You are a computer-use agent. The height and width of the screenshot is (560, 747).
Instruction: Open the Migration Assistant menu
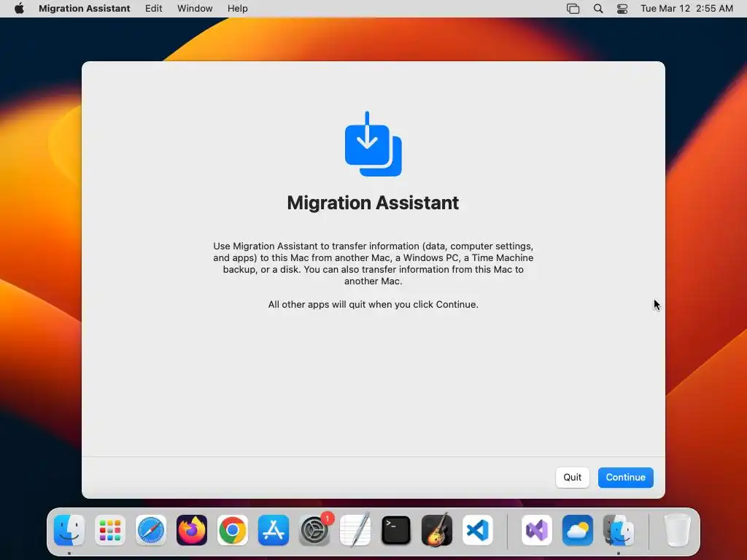click(85, 9)
